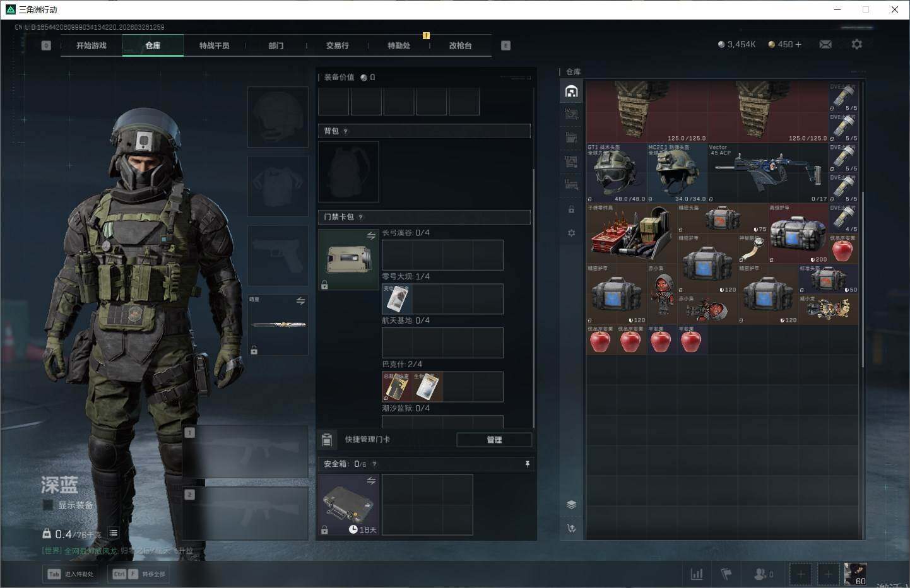The image size is (910, 588).
Task: Select the 精密头盔 bag worth 75
Action: [x=723, y=218]
